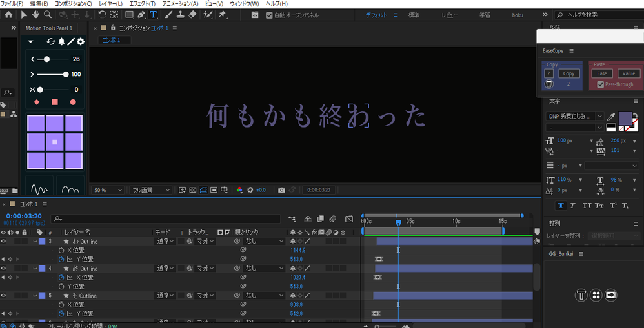Open DNP 秀英にじみ font family dropdown
The height and width of the screenshot is (328, 644).
pos(574,116)
